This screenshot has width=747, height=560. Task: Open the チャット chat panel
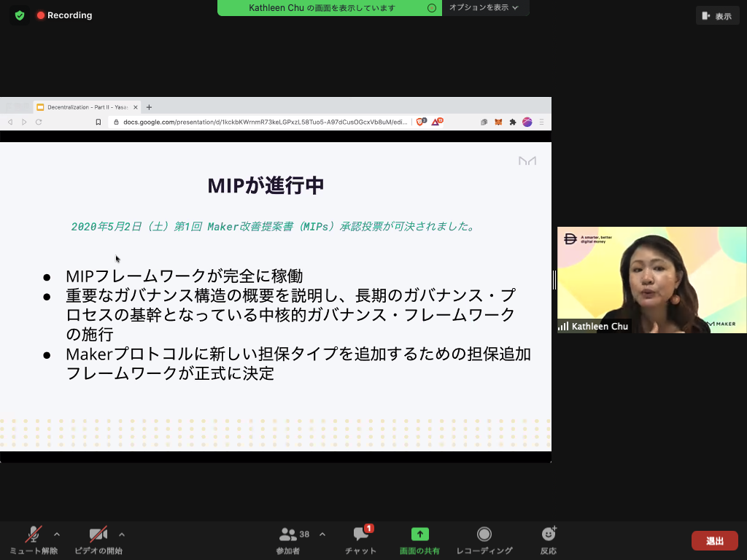pos(361,540)
